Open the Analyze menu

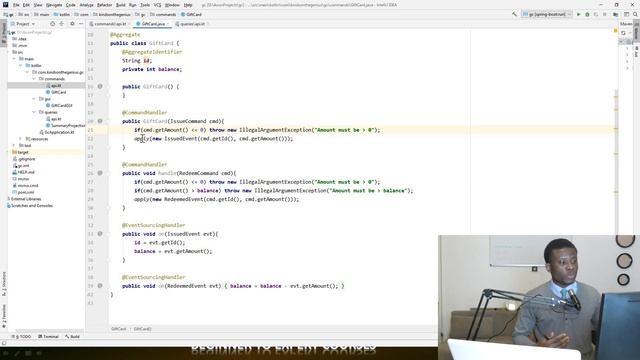[87, 5]
